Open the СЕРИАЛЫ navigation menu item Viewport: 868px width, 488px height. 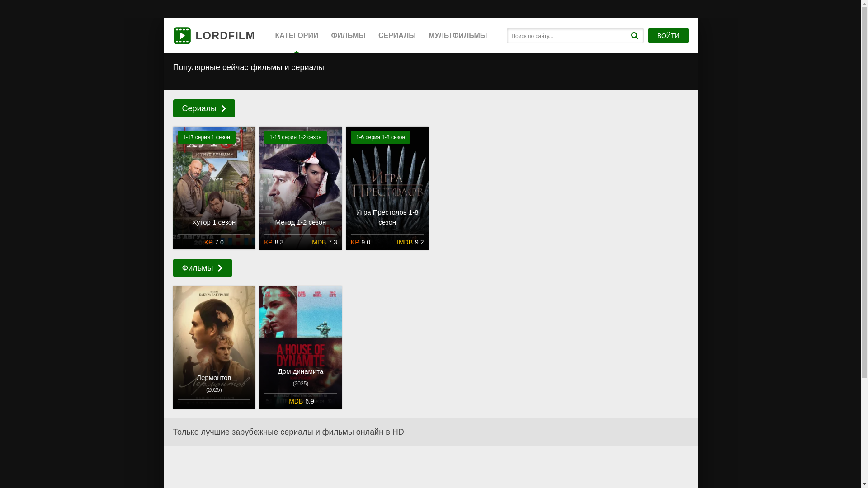[x=397, y=36]
